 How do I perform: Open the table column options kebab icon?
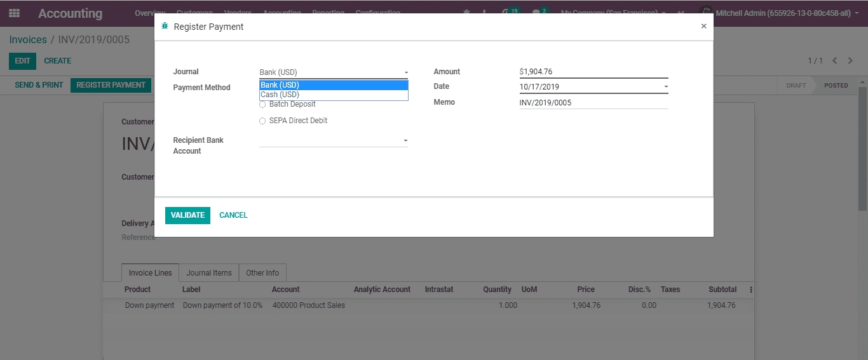coord(750,290)
